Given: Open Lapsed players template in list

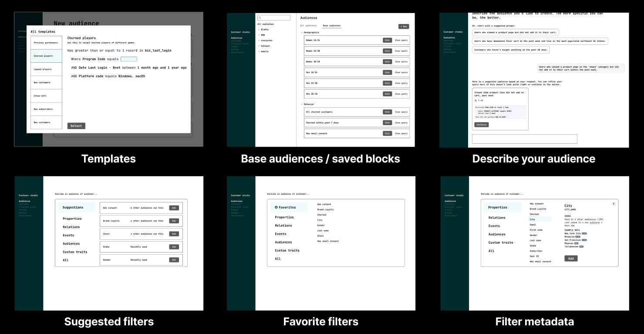Looking at the screenshot, I should [46, 69].
